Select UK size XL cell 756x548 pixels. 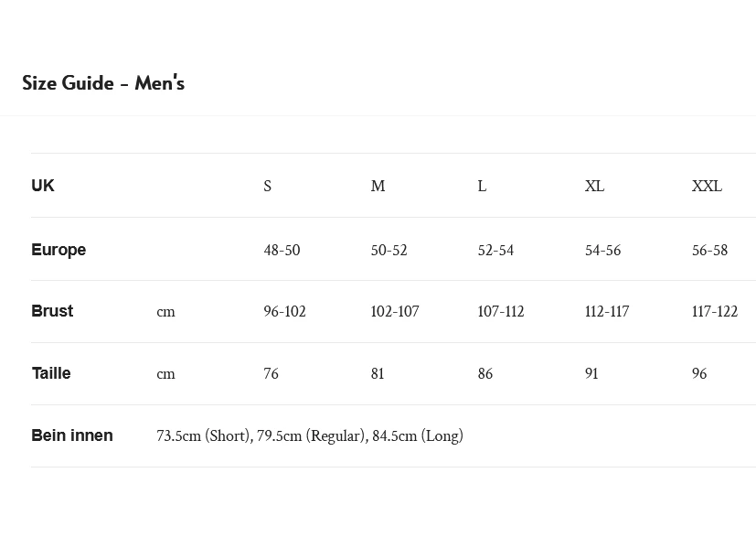pos(594,186)
